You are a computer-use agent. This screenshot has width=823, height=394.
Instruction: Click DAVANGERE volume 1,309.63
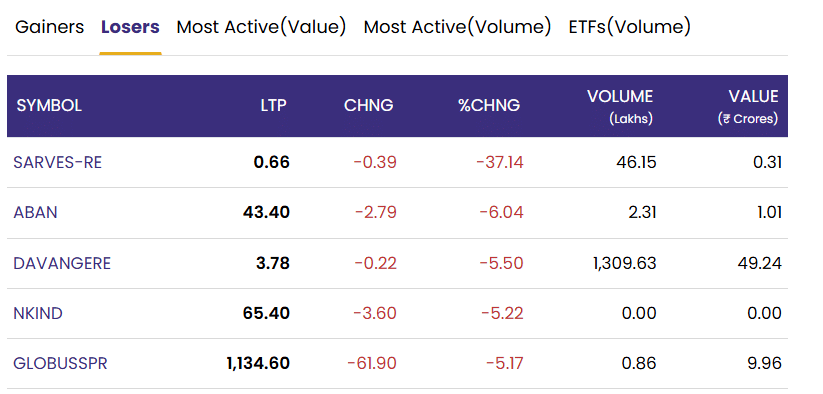pos(625,263)
